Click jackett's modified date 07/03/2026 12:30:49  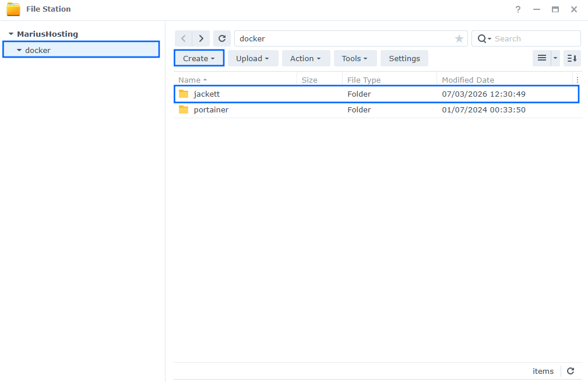click(x=483, y=94)
